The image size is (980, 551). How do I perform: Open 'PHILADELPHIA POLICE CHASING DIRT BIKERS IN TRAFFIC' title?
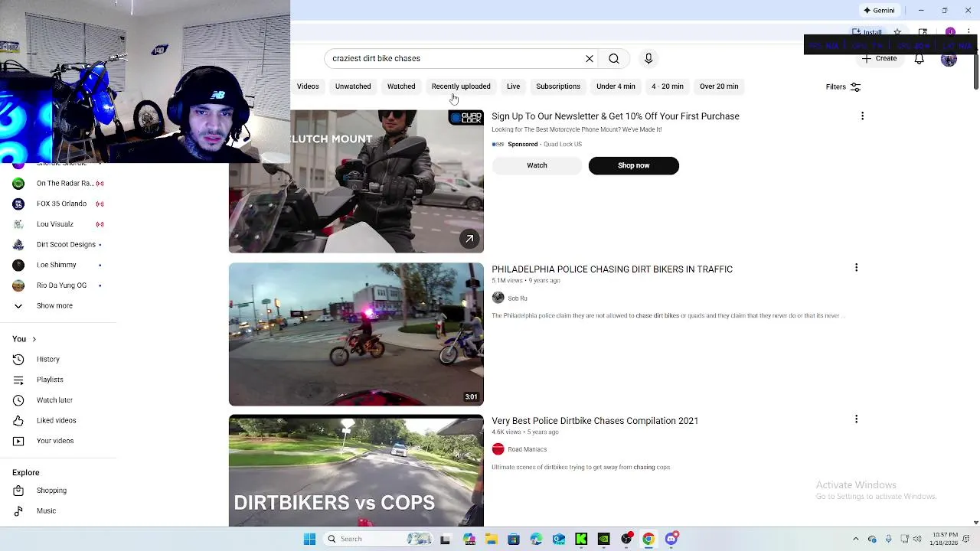click(612, 269)
